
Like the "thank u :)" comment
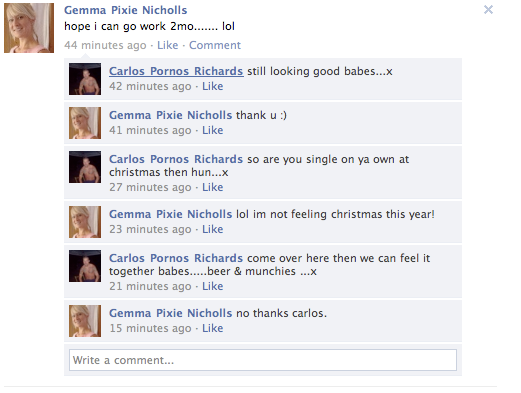point(212,130)
